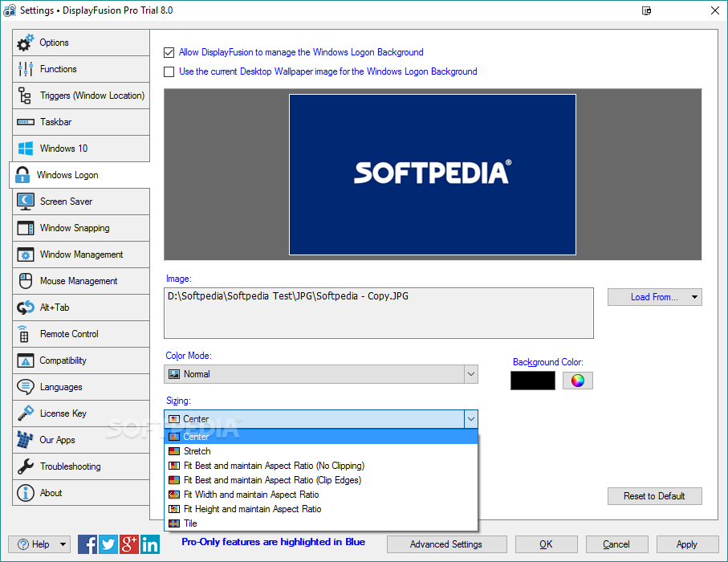The width and height of the screenshot is (728, 562).
Task: Select the About info icon
Action: (x=25, y=493)
